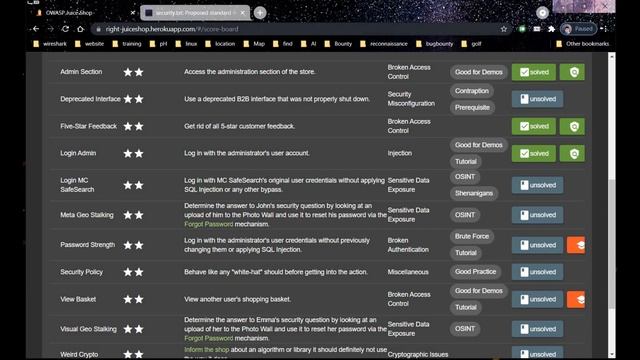Click OSINT tag on Meta Geo Stalking row
Viewport: 640px width, 360px height.
pos(465,215)
